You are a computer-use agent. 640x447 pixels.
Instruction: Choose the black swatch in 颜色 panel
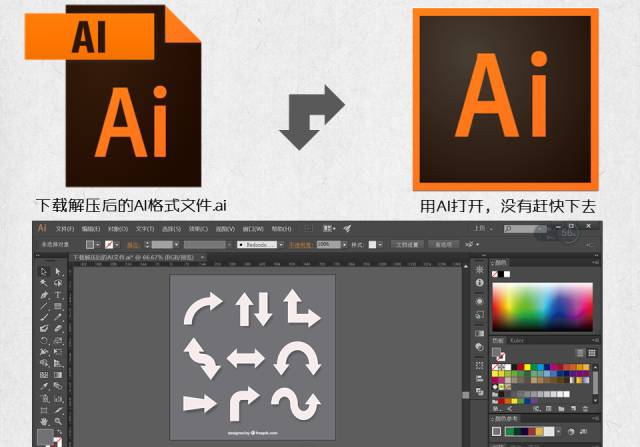[501, 274]
